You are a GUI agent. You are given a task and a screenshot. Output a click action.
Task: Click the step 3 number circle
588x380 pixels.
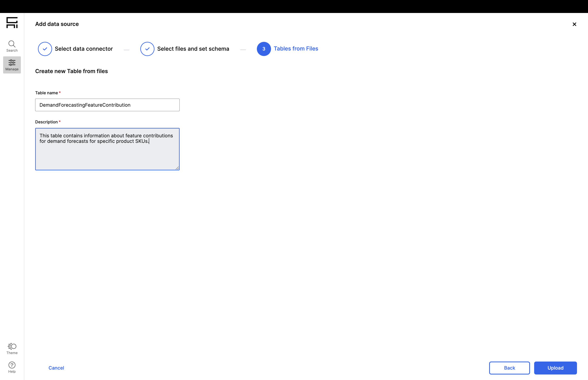[x=264, y=49]
